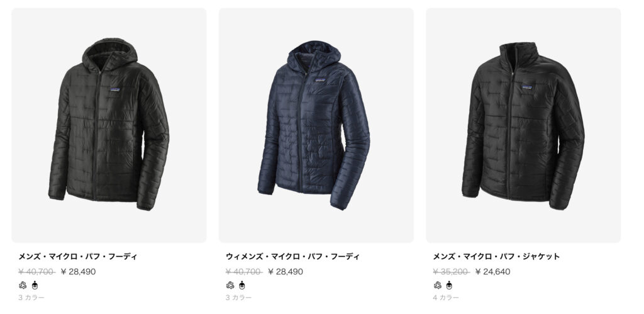The width and height of the screenshot is (644, 314).
Task: Click recycled materials icon under メンズ・マイクロ・パフ・ジャケット
Action: pyautogui.click(x=438, y=285)
